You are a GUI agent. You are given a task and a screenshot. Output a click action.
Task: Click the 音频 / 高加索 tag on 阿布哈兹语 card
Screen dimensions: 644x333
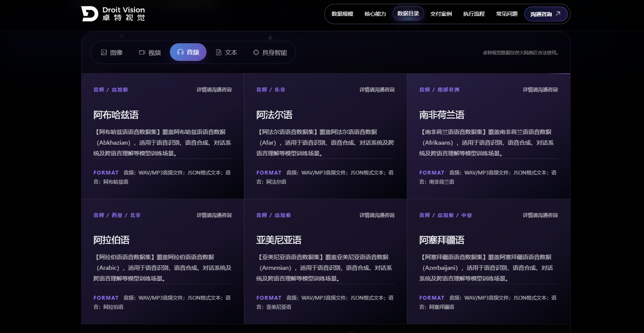click(x=111, y=90)
